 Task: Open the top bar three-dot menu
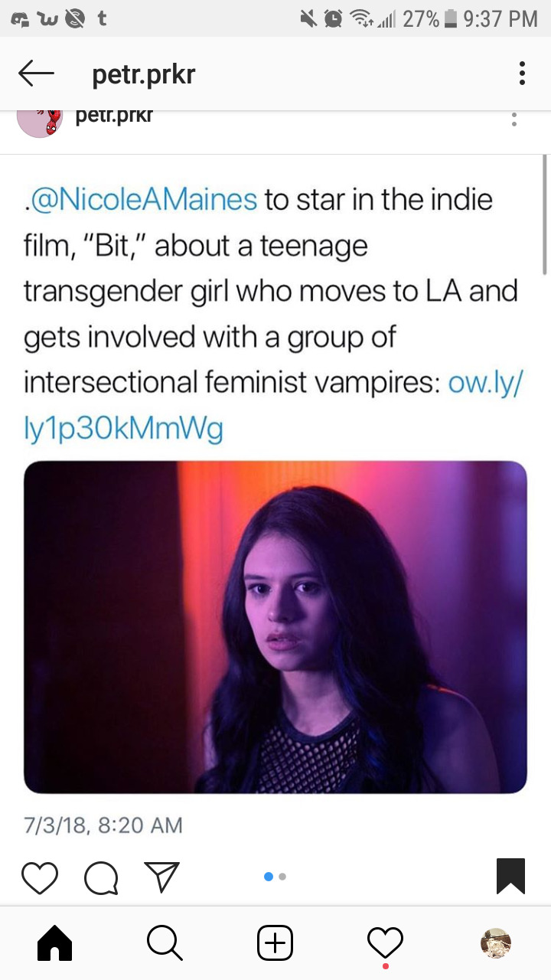(522, 73)
